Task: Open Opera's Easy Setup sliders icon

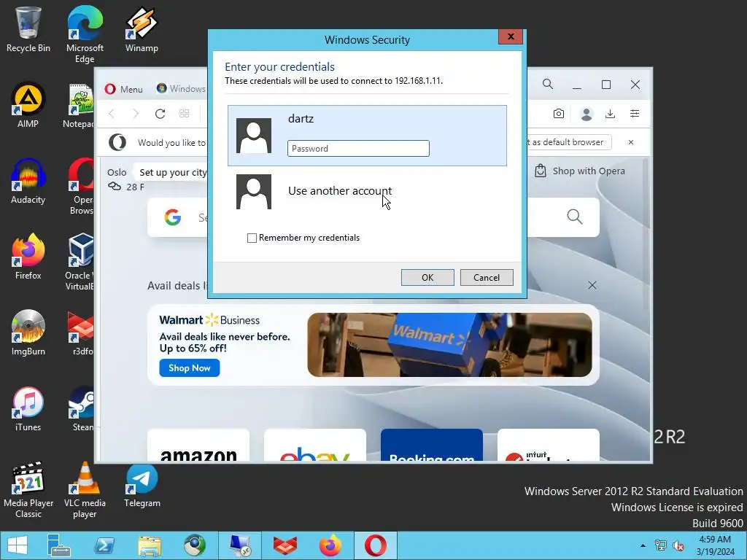Action: [x=635, y=113]
